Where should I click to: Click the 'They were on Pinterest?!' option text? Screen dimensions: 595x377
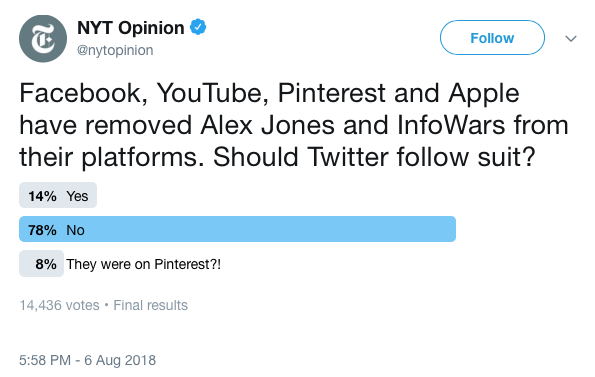tap(143, 264)
